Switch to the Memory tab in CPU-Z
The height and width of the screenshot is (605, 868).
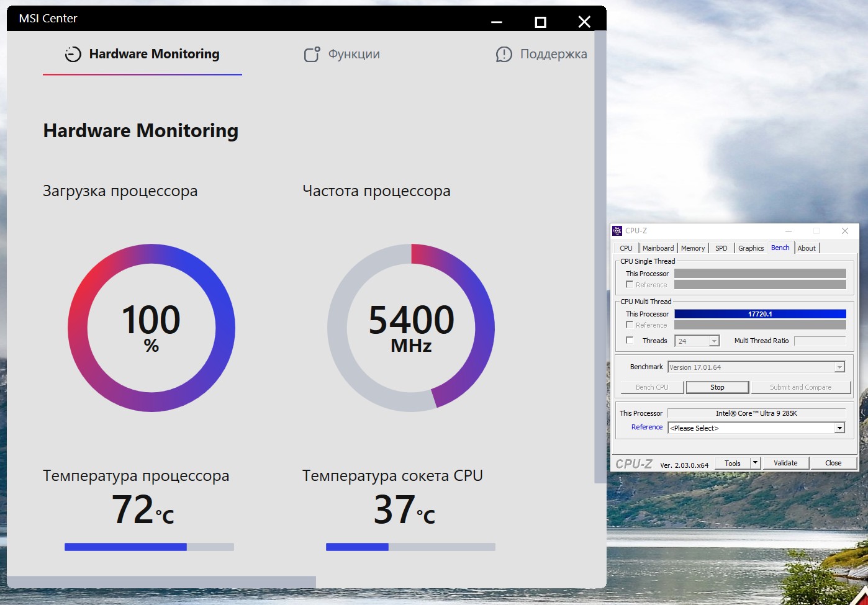point(693,248)
